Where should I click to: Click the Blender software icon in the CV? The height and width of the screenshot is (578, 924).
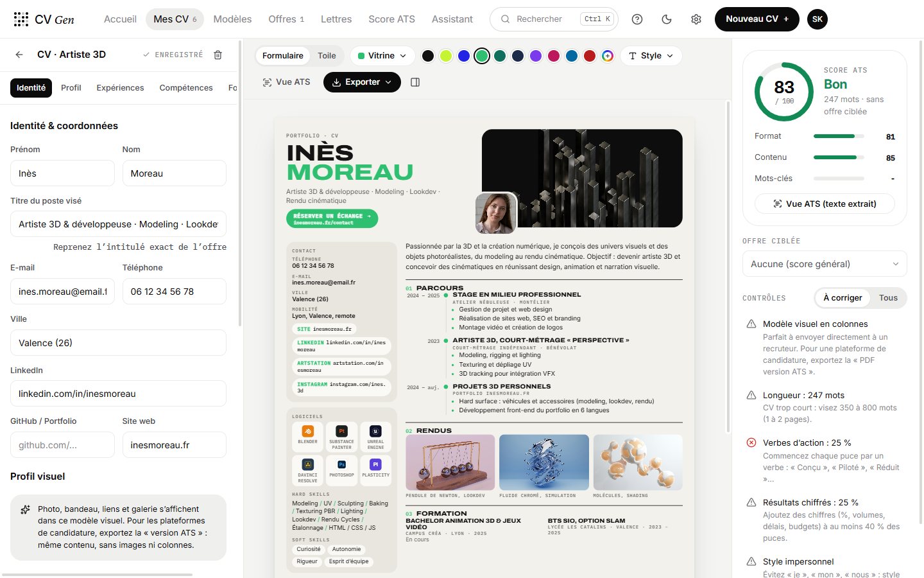(308, 432)
